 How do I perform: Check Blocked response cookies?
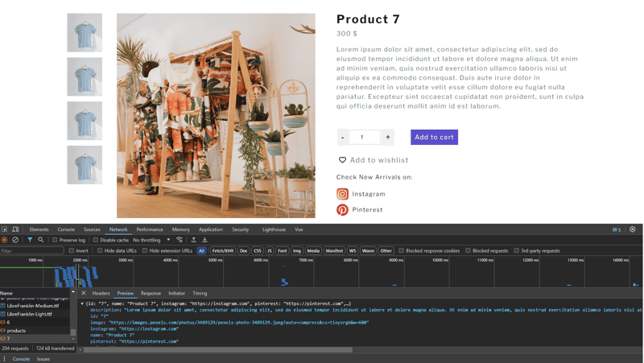[401, 250]
